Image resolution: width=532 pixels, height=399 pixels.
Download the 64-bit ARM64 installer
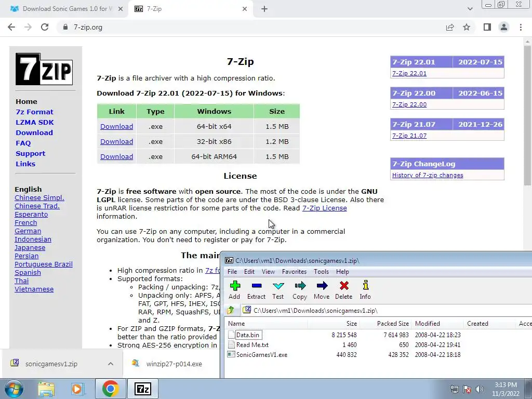(x=116, y=156)
